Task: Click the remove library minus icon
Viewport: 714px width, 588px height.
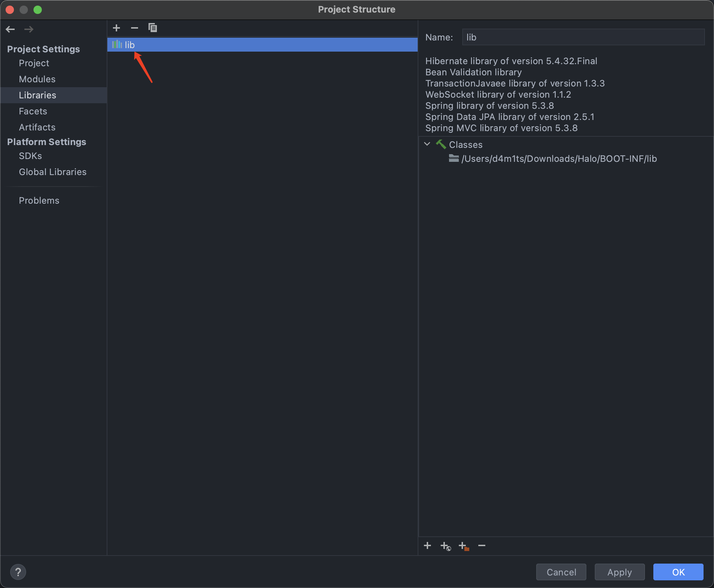Action: click(135, 28)
